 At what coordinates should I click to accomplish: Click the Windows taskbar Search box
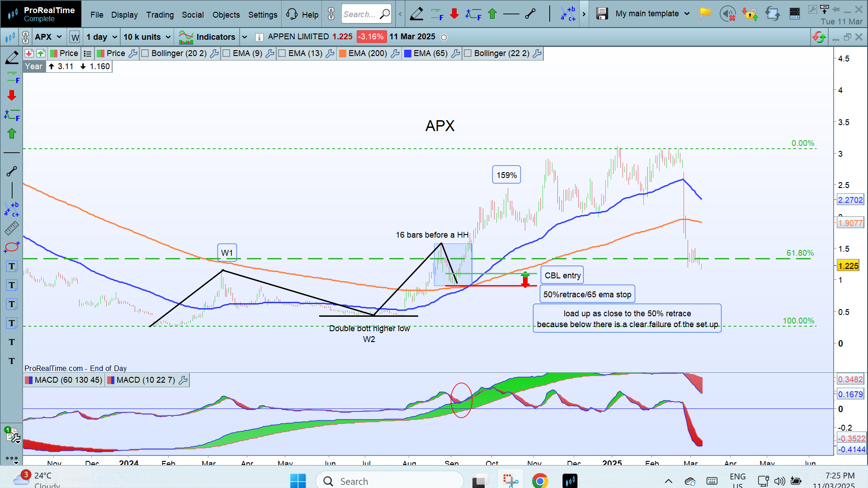point(390,481)
